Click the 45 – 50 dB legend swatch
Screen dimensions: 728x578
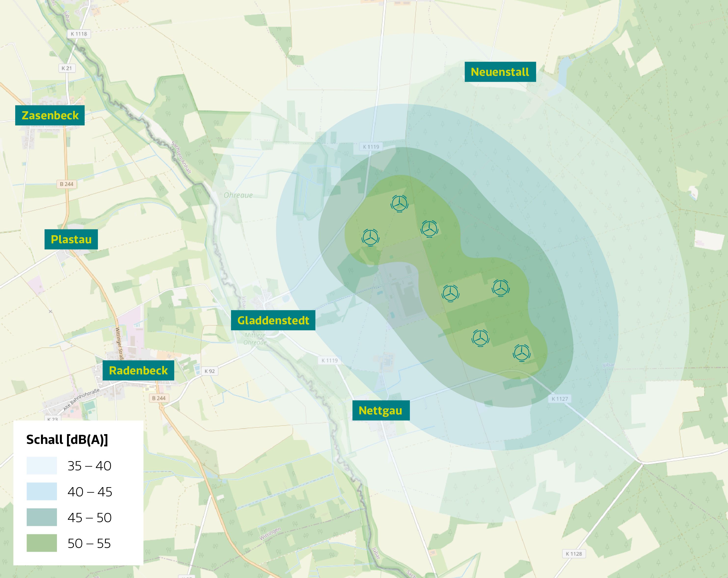42,517
